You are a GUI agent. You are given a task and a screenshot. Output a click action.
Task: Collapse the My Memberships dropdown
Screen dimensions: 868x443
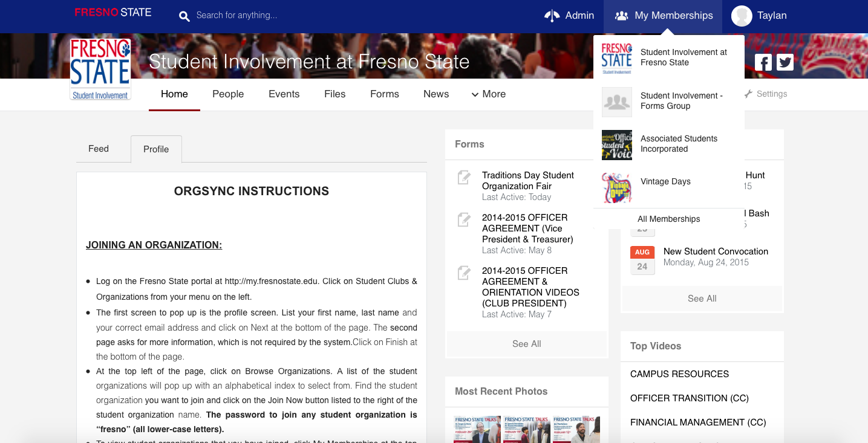coord(663,16)
